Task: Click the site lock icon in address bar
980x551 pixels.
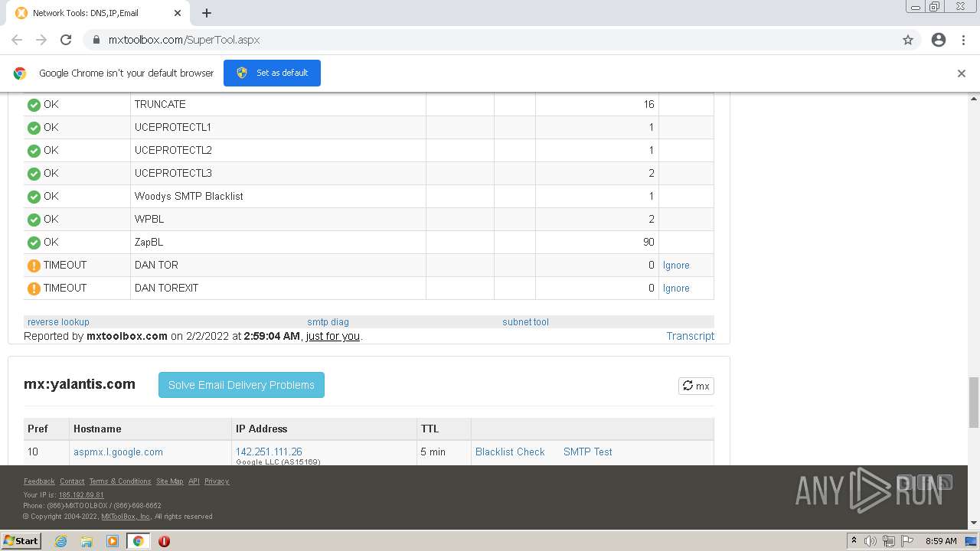Action: (x=96, y=40)
